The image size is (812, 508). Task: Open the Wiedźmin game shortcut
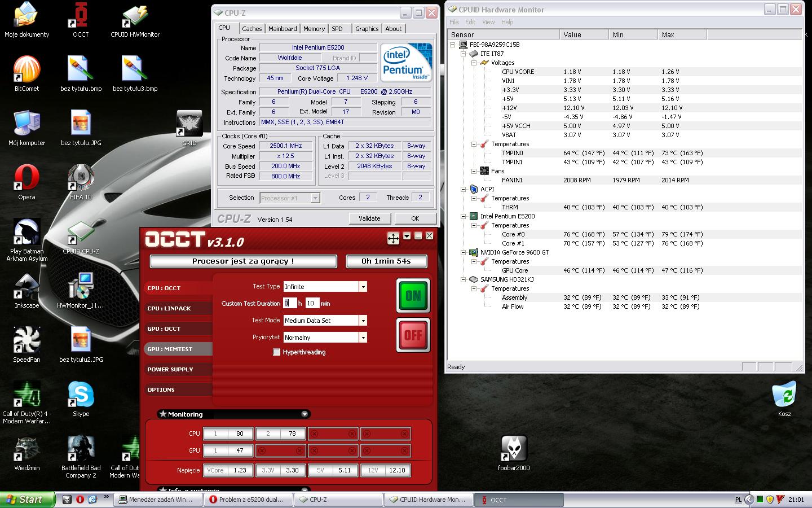(27, 453)
